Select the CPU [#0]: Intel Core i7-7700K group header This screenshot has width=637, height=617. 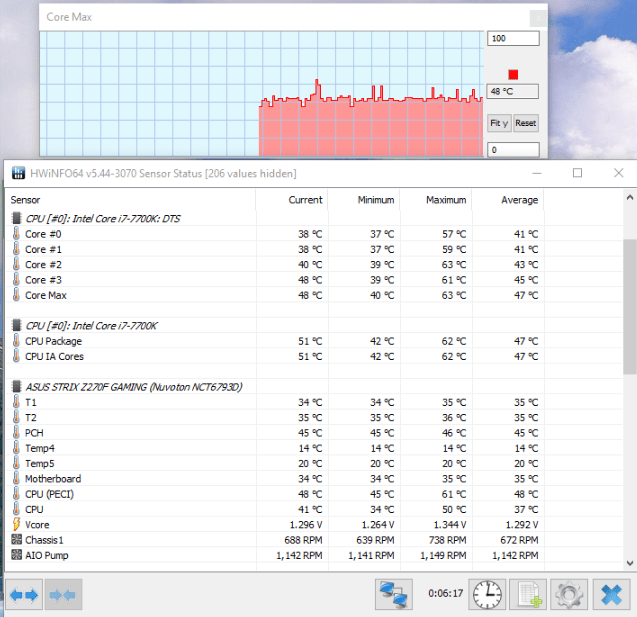click(x=314, y=325)
